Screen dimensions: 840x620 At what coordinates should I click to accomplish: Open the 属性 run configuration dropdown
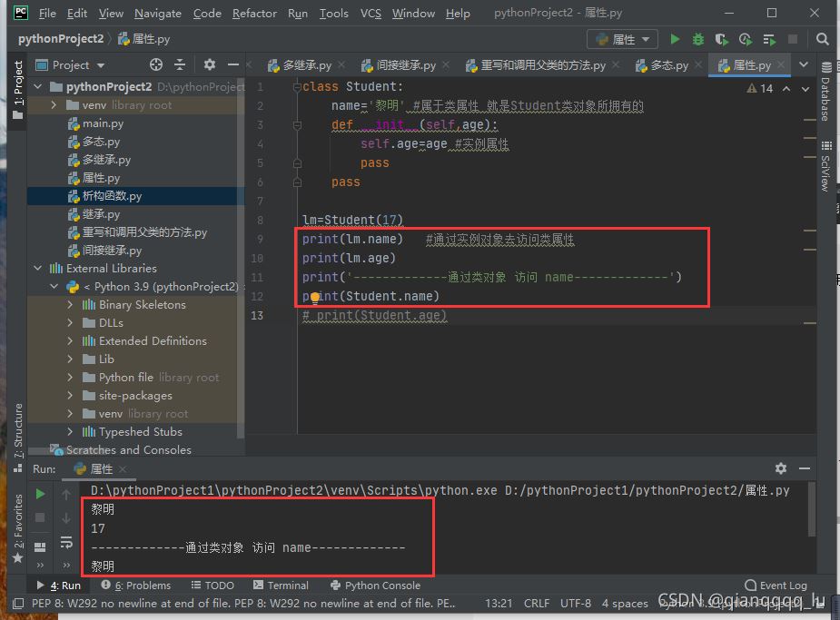(x=623, y=39)
